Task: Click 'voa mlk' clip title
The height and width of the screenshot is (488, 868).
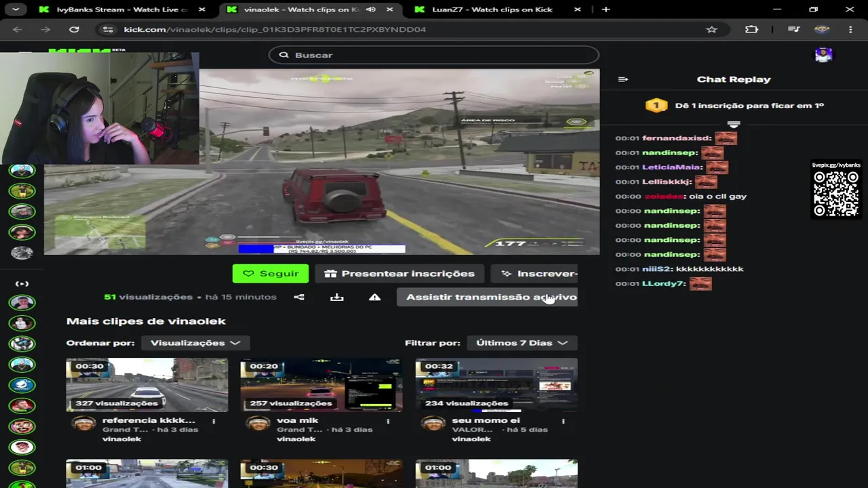Action: point(298,420)
